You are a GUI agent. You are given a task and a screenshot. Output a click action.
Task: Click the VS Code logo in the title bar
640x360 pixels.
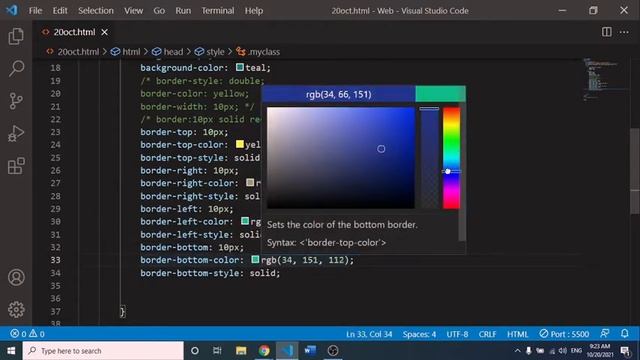pyautogui.click(x=12, y=10)
